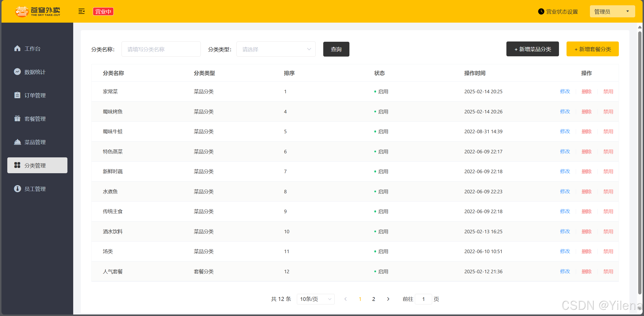The image size is (644, 316).
Task: Click the 套餐管理 gift icon
Action: coord(17,118)
